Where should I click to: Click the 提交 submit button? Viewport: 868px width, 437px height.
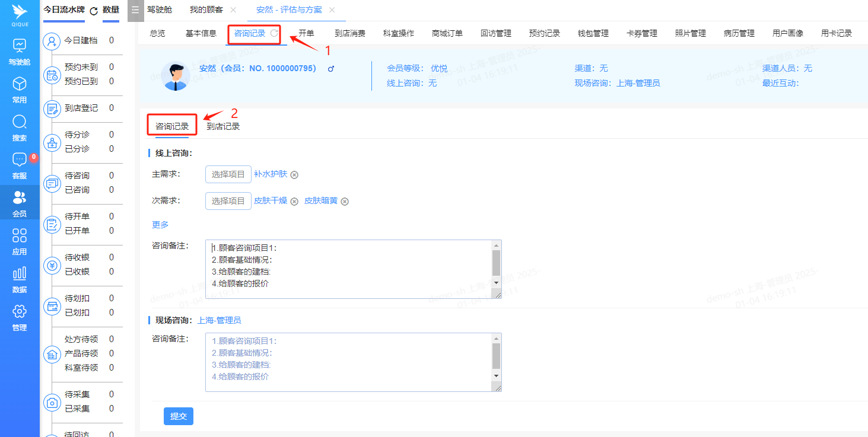click(178, 416)
